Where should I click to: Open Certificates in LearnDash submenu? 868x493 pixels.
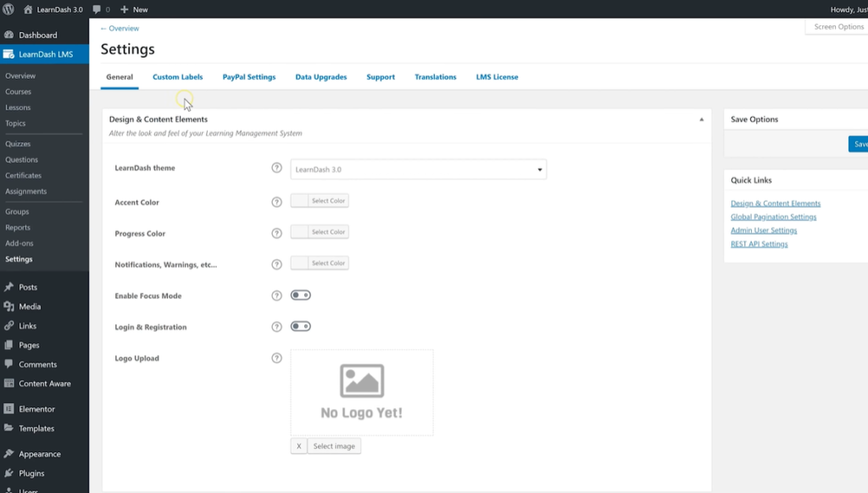pyautogui.click(x=23, y=175)
